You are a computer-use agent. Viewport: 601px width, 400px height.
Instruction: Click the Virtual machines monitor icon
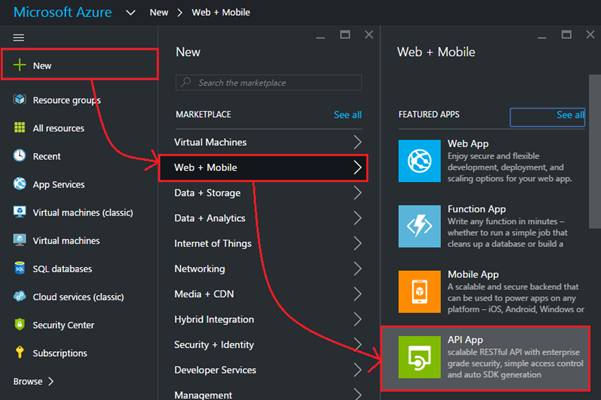19,240
